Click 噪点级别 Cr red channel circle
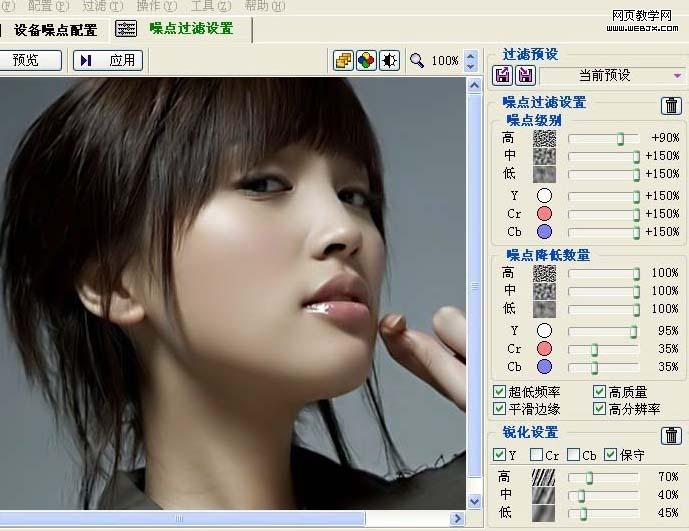 [x=544, y=214]
